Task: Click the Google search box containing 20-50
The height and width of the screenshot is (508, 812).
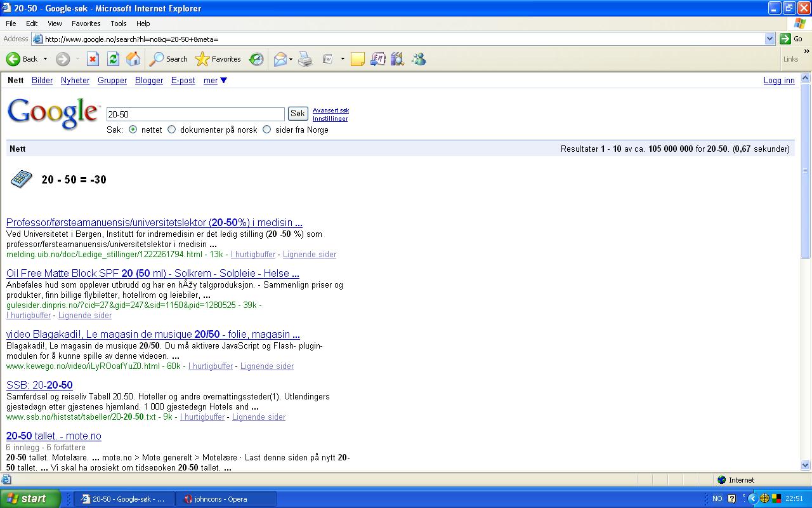Action: 195,114
